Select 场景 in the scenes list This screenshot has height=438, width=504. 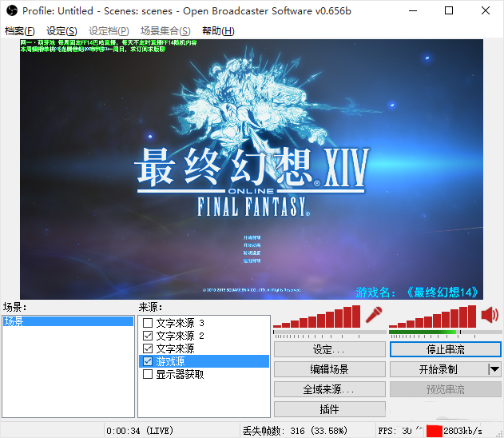point(68,321)
